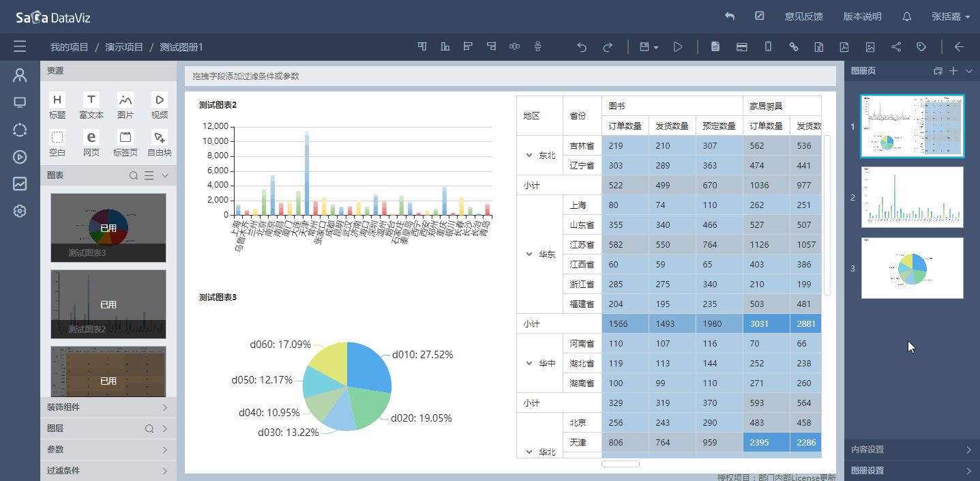Open the chart analytics sidebar icon

[20, 184]
